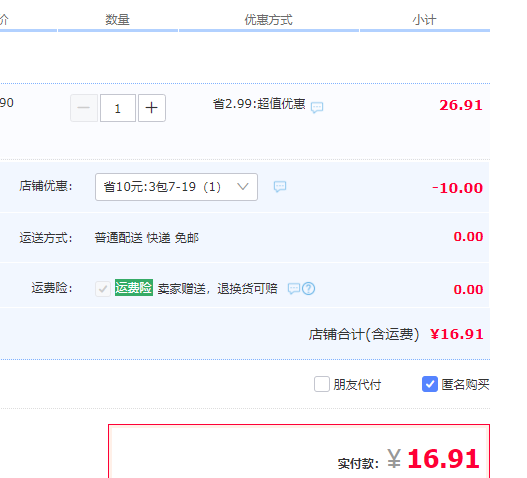Click 普通配送 快递 免邮 shipping text
Image resolution: width=527 pixels, height=478 pixels.
click(x=147, y=238)
